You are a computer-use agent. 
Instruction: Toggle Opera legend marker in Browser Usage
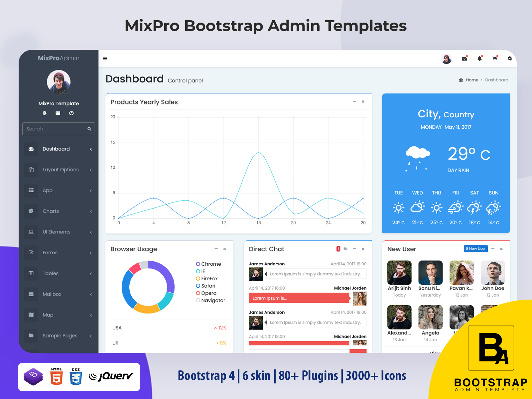tap(198, 293)
